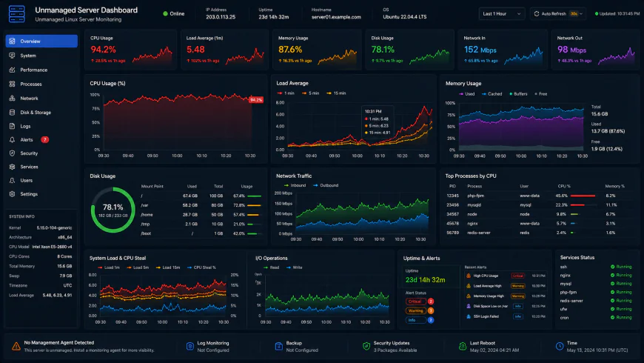Click the Info tag on SSH Login Failed alert

pos(518,316)
